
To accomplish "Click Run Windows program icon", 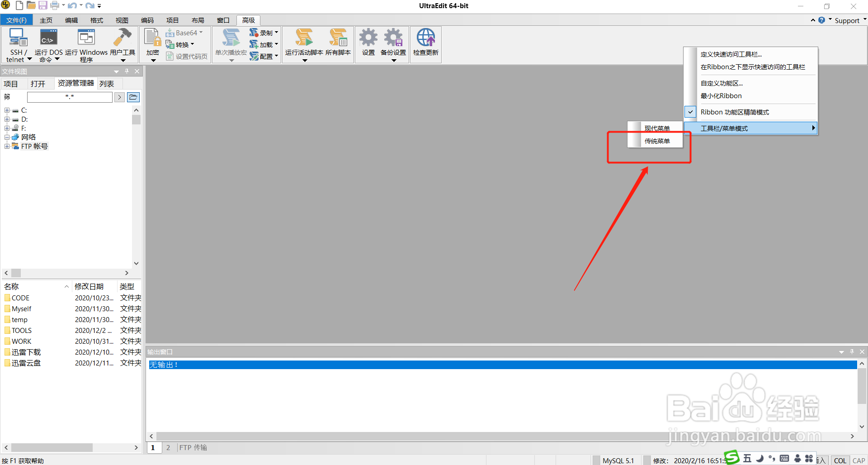I will point(86,45).
